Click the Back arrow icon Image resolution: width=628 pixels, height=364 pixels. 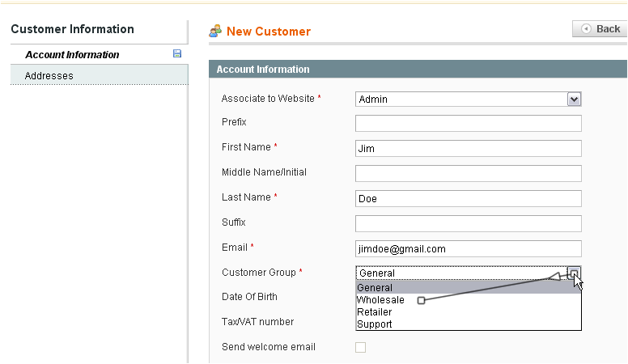click(x=586, y=29)
